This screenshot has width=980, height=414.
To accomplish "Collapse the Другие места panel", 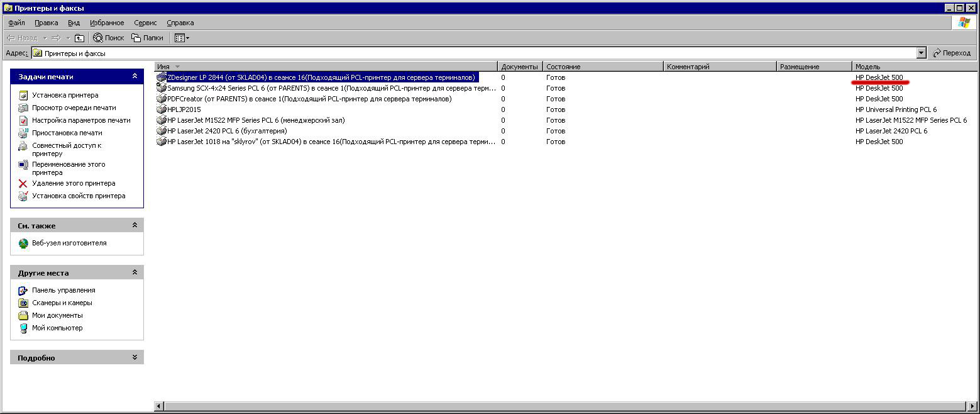I will [x=135, y=272].
